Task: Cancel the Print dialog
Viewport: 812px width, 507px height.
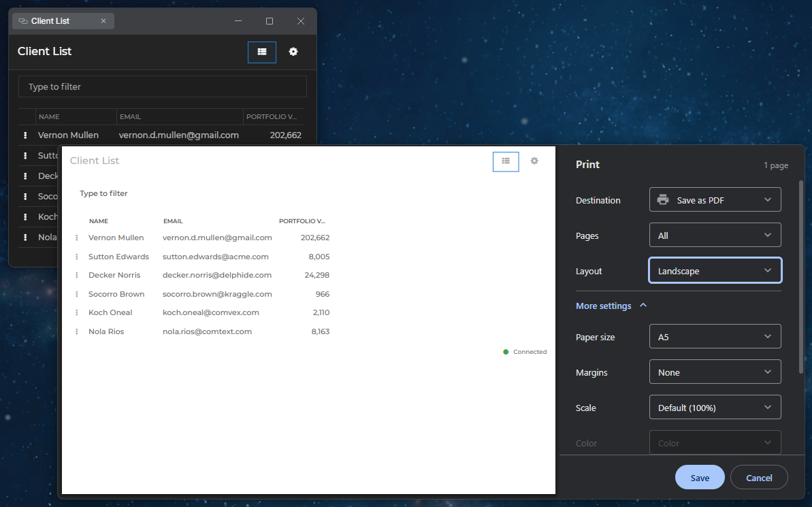Action: [x=759, y=478]
